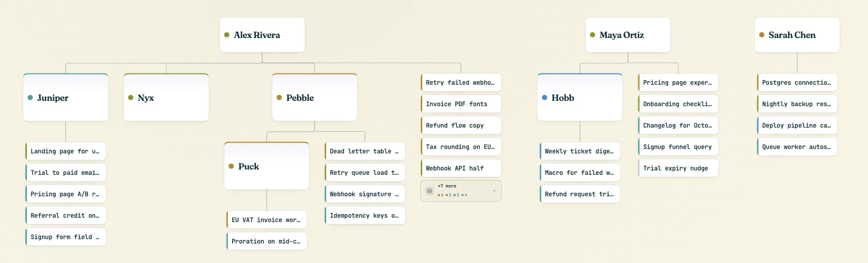This screenshot has width=868, height=263.
Task: Open the 'Queue worker autos…' task
Action: [x=797, y=147]
